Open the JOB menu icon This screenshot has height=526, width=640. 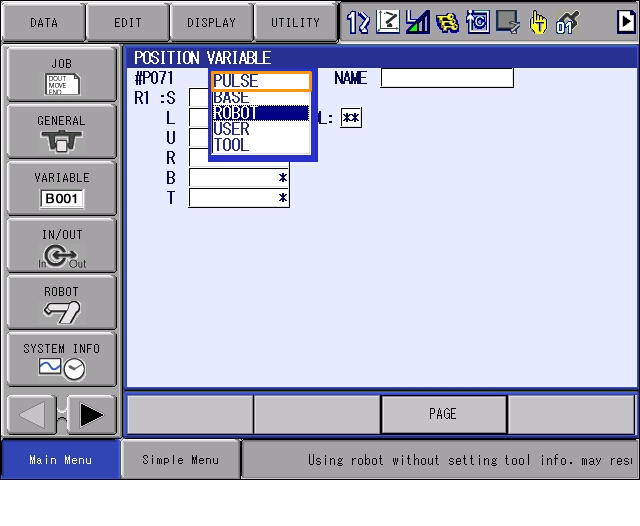(x=61, y=74)
